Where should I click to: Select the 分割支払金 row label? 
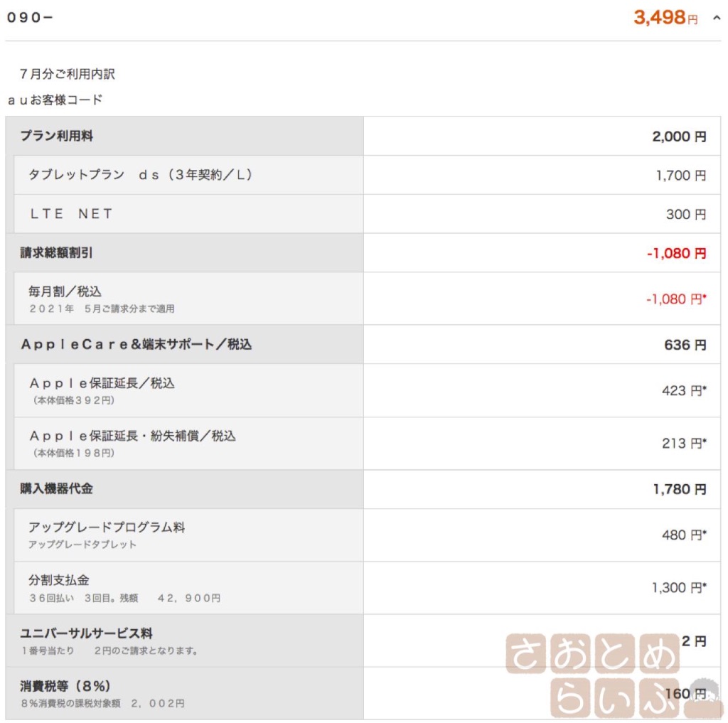pyautogui.click(x=59, y=580)
